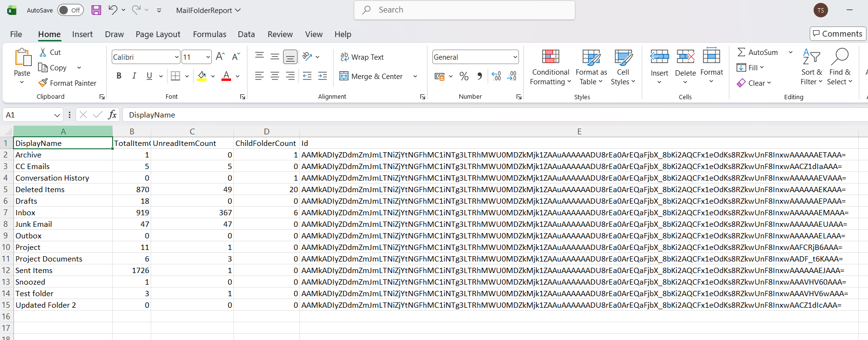The height and width of the screenshot is (340, 868).
Task: Click the Format cells button
Action: (712, 66)
